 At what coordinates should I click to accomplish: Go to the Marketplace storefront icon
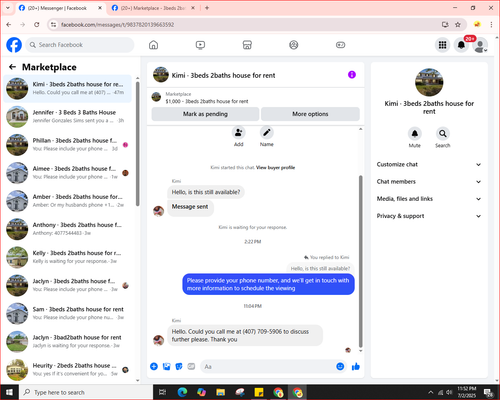(247, 45)
